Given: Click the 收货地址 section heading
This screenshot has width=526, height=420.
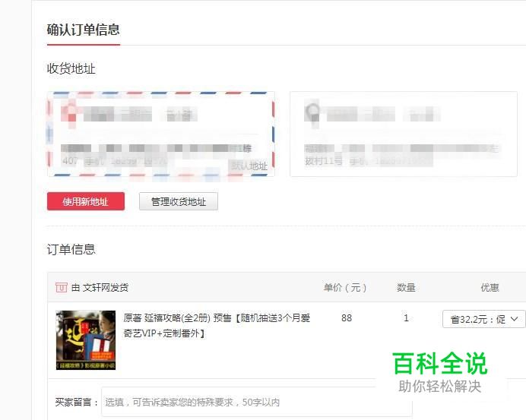Looking at the screenshot, I should [x=71, y=68].
